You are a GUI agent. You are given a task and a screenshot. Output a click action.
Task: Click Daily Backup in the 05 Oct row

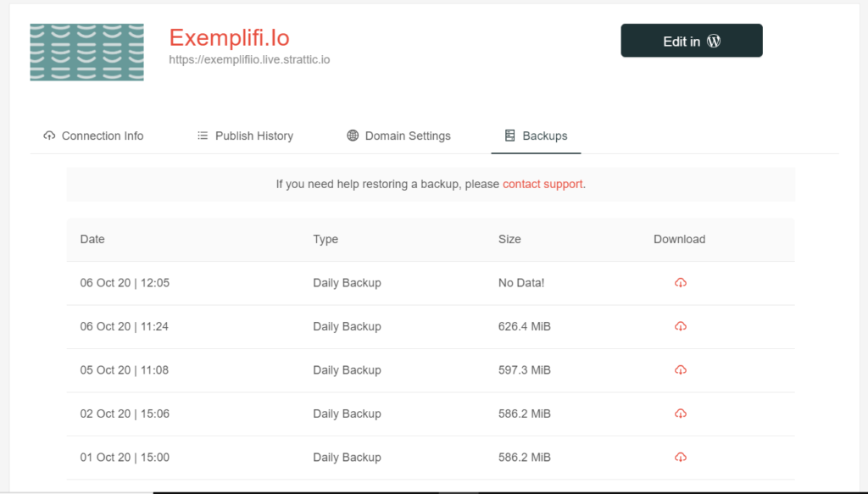(347, 370)
